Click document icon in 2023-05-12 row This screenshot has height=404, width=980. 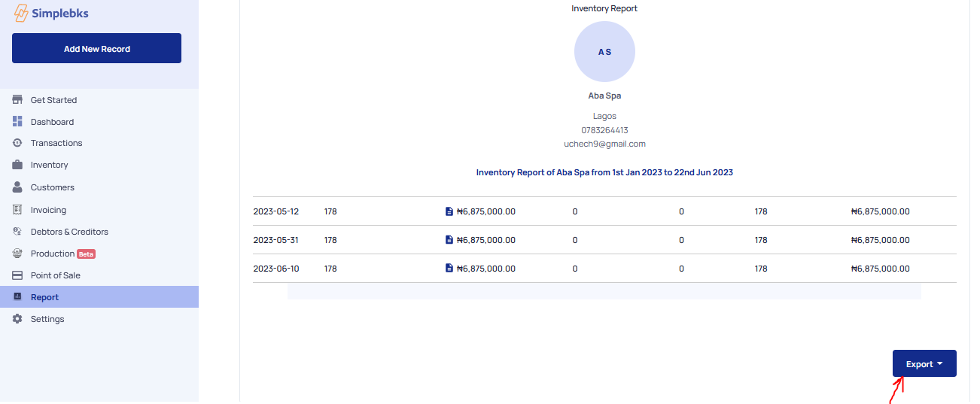[x=449, y=211]
